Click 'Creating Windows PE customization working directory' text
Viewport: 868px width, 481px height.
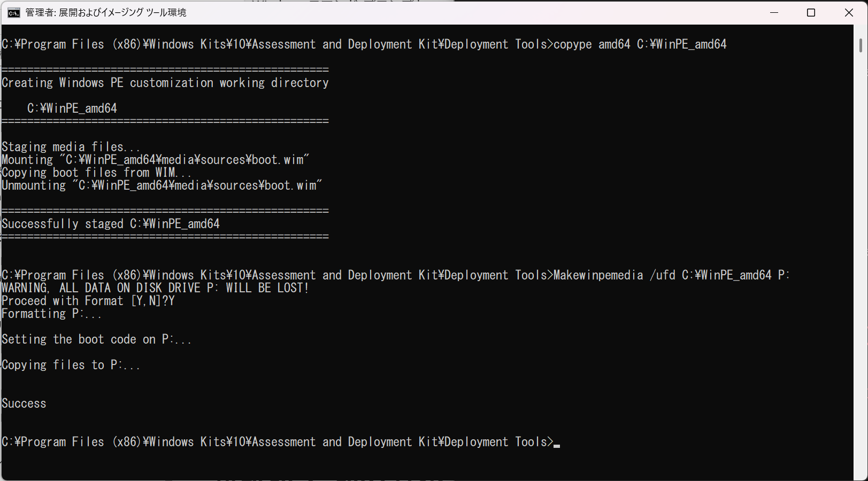point(165,83)
